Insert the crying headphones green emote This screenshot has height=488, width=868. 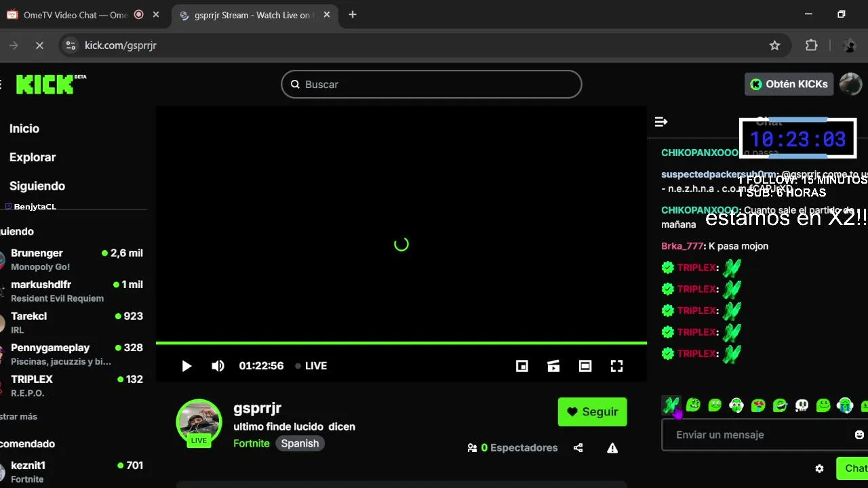point(845,405)
